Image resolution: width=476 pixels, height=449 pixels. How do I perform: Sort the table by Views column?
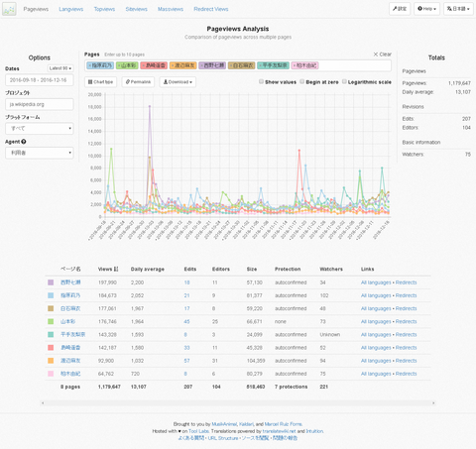tap(108, 270)
